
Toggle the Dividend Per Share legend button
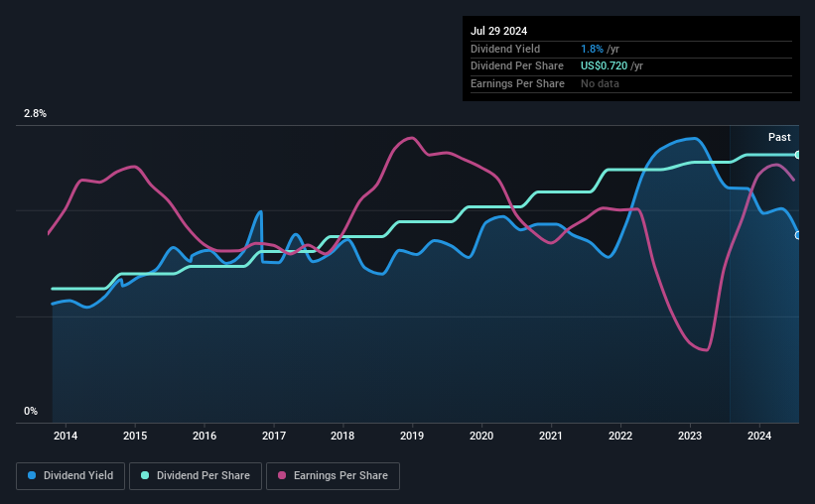pyautogui.click(x=196, y=476)
